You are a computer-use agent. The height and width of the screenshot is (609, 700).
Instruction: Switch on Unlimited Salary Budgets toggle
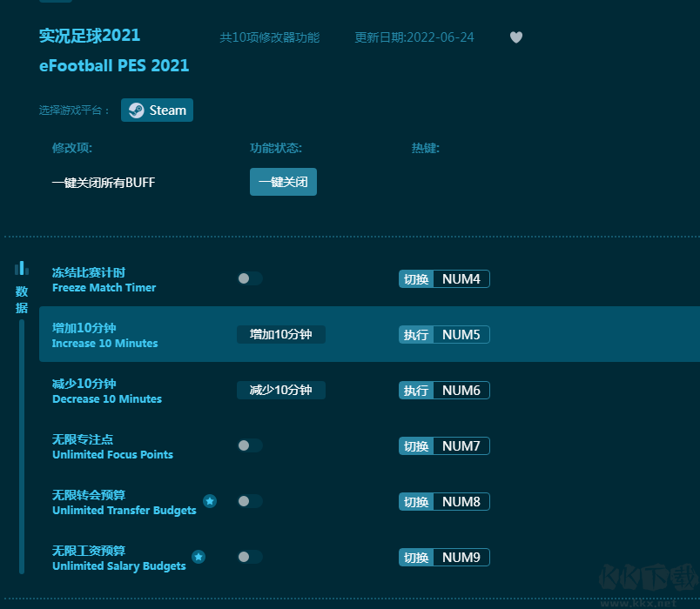(x=249, y=557)
